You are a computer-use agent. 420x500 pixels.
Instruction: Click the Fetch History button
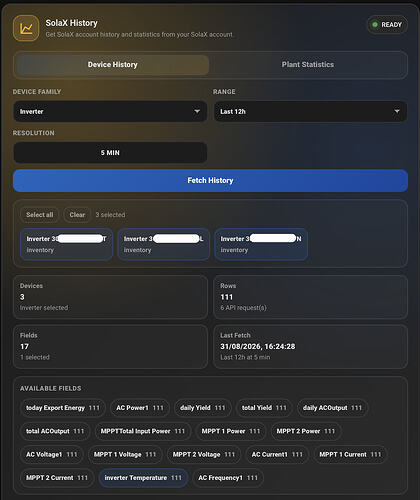pos(210,181)
